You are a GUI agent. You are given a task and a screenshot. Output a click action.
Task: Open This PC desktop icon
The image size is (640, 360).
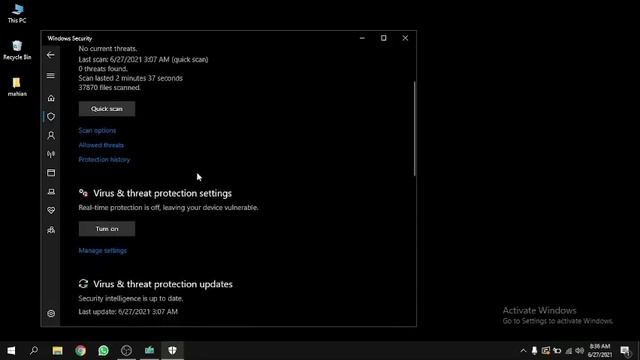[x=17, y=13]
